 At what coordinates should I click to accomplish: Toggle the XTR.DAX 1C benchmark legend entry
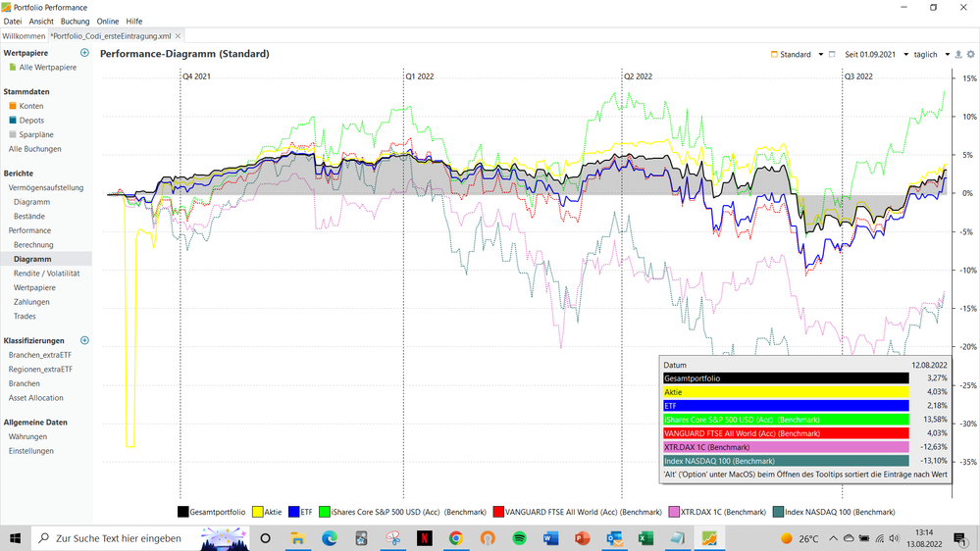[717, 512]
